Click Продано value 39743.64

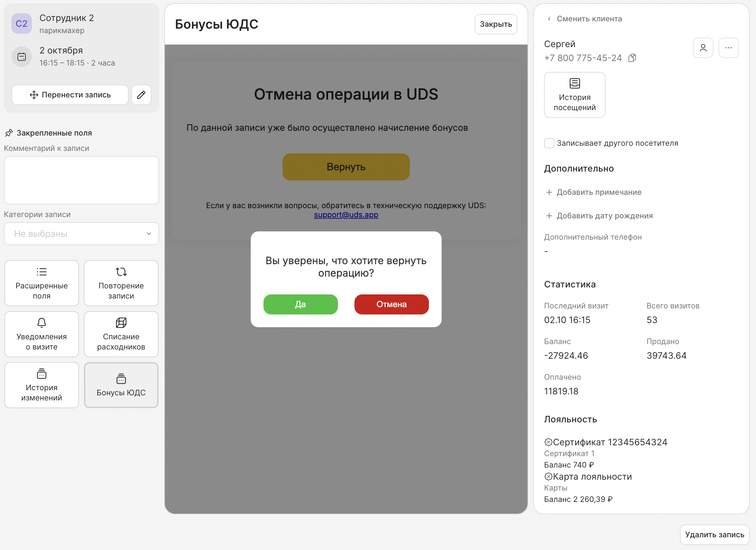(667, 356)
